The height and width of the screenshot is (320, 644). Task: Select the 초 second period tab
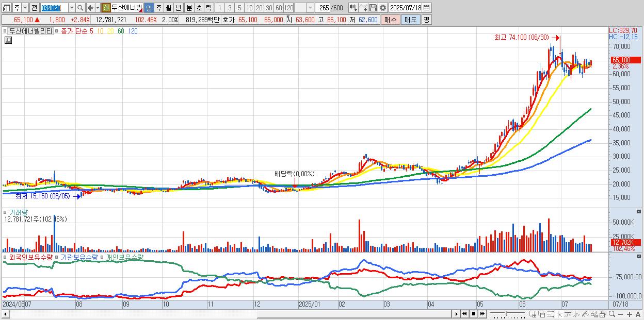pos(199,8)
